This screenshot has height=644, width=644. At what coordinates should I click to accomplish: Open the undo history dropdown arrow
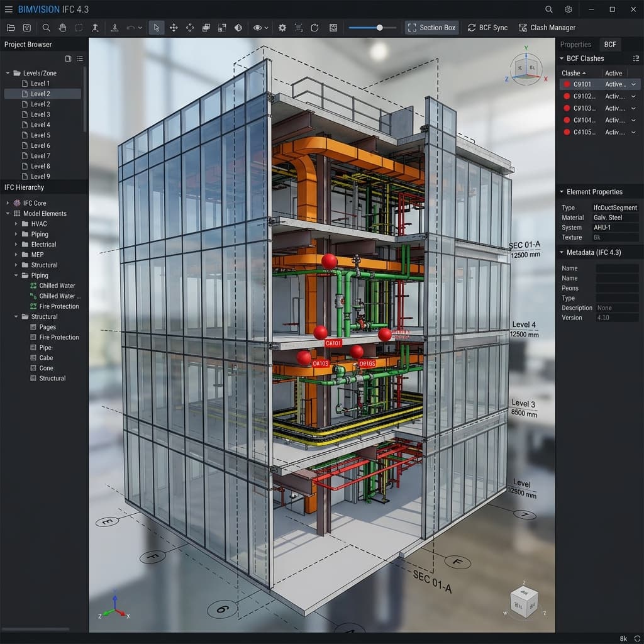point(140,28)
